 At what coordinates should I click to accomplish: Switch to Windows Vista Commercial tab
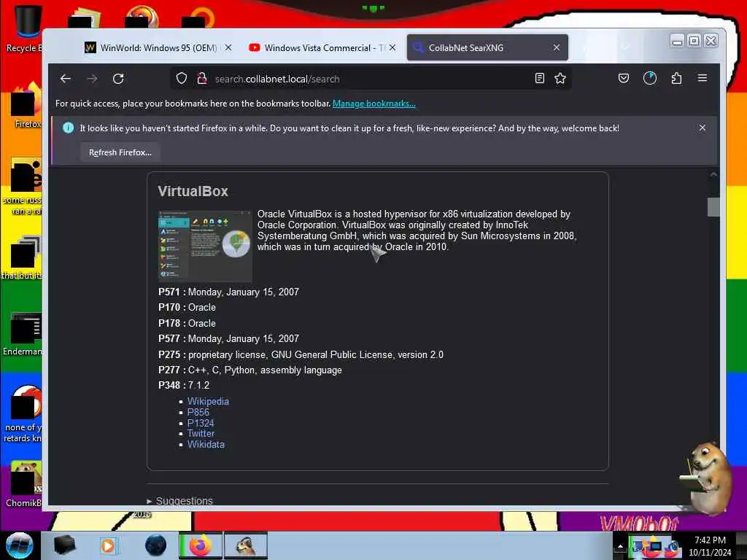[x=322, y=47]
